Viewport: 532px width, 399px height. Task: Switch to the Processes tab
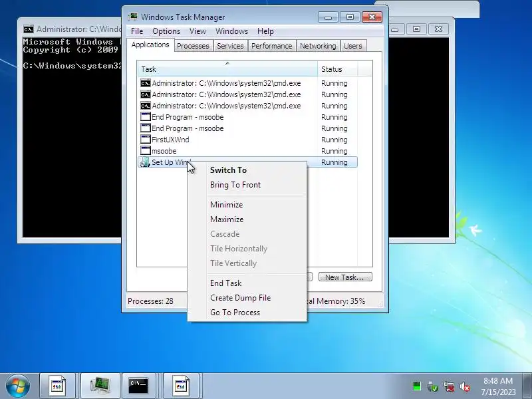pyautogui.click(x=193, y=46)
